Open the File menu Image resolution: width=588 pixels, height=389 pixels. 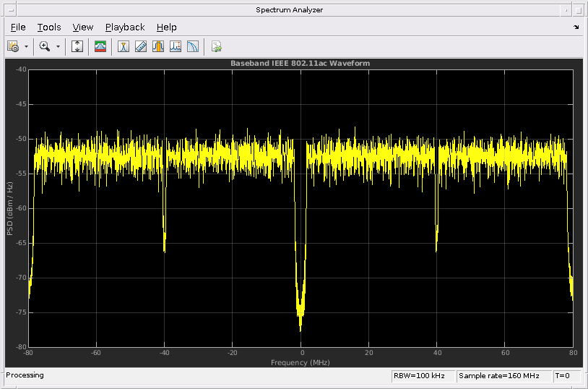[x=18, y=27]
